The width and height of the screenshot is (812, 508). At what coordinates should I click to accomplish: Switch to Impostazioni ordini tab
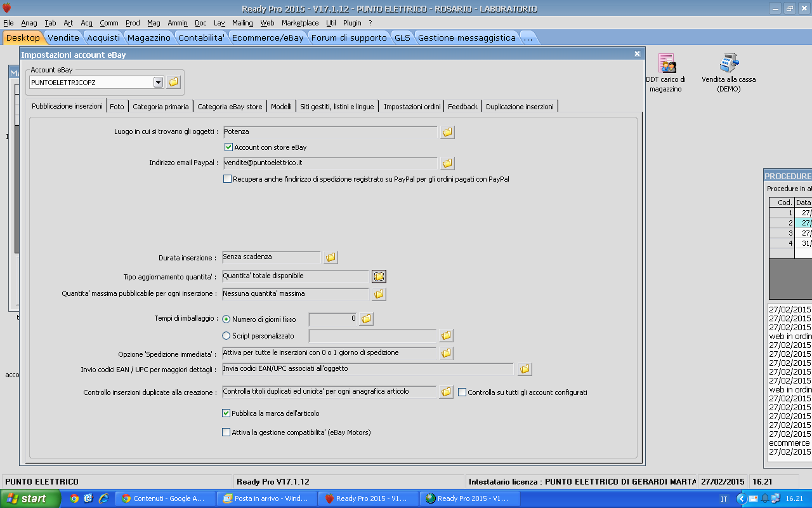coord(412,107)
